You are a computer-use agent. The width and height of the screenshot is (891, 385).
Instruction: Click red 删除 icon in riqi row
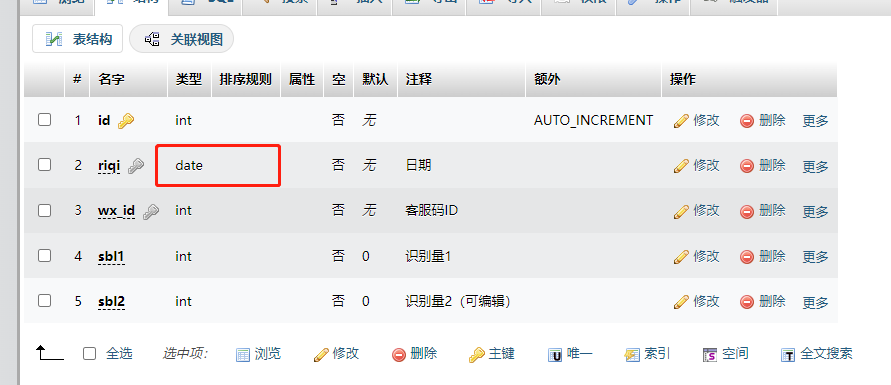click(747, 166)
